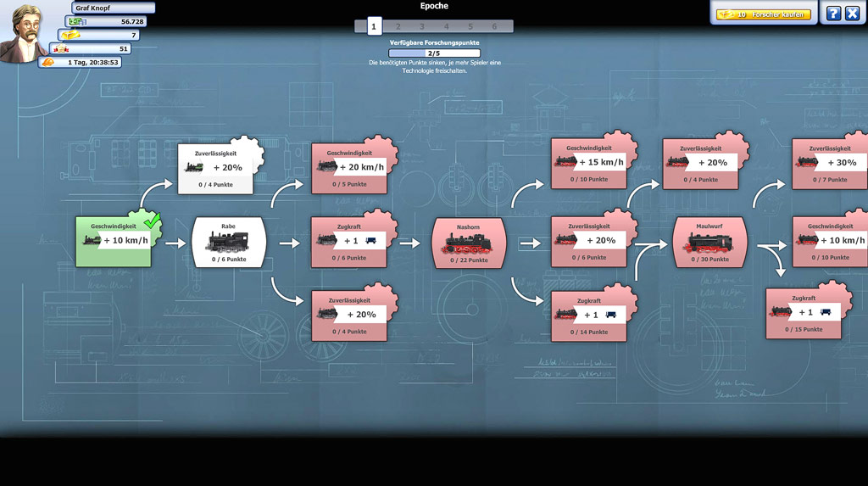Select the Nashorn locomotive research node
Screen dimensions: 868x486
tap(469, 243)
